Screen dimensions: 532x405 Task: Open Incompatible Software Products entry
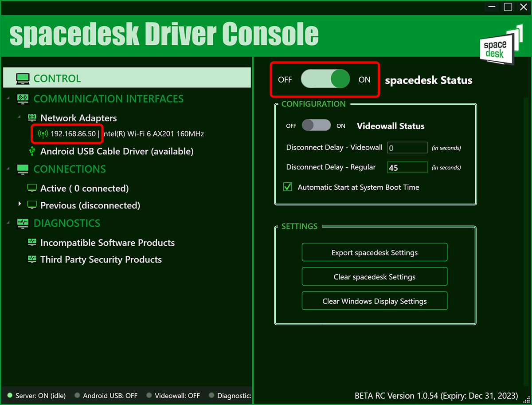click(107, 243)
